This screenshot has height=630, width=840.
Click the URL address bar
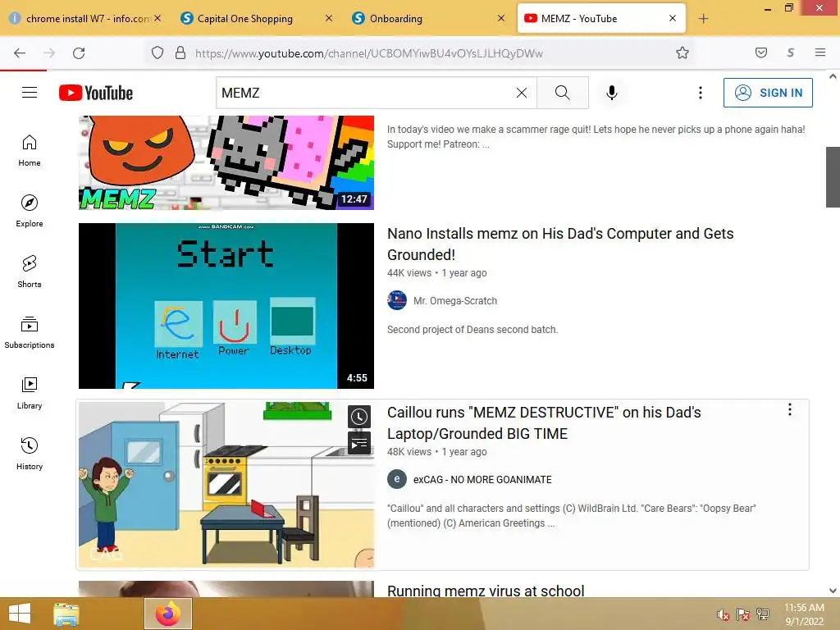click(418, 53)
